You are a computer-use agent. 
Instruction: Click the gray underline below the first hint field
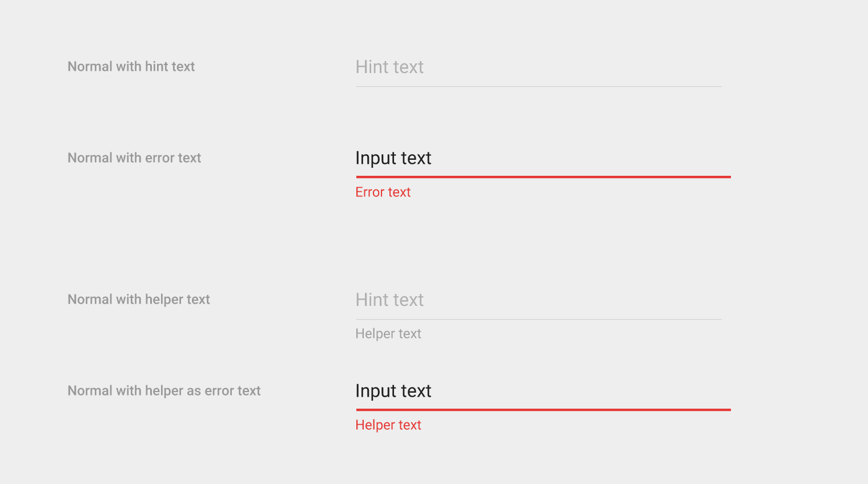(538, 87)
